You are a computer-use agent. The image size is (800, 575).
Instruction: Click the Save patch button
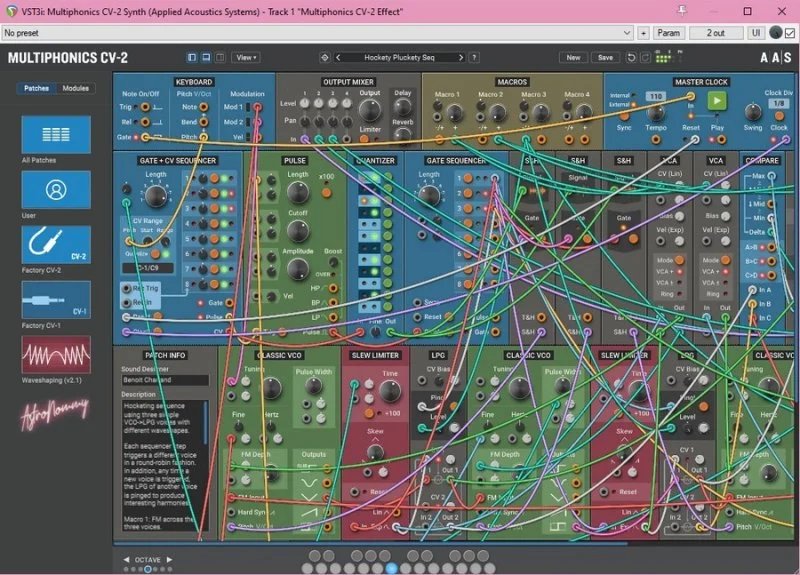pyautogui.click(x=606, y=58)
